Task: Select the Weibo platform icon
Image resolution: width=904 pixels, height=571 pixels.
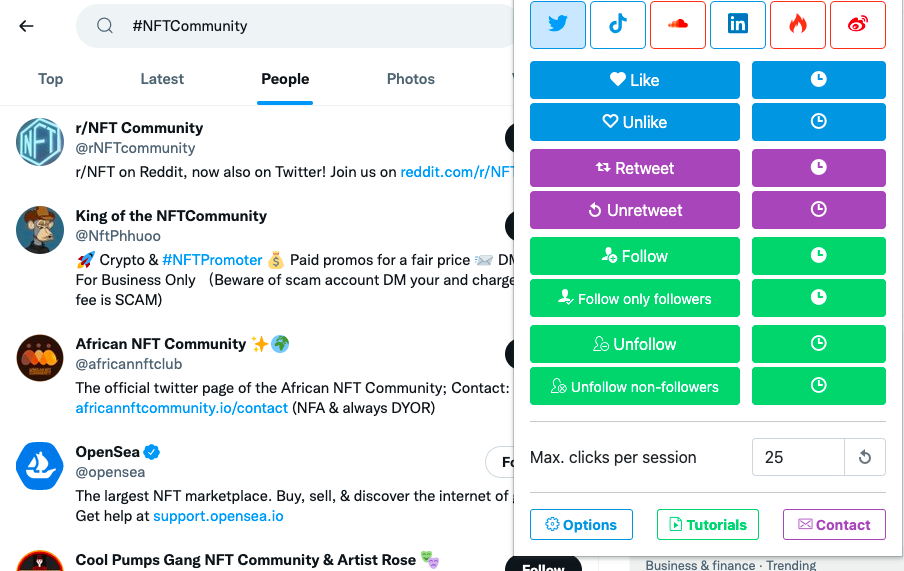Action: 857,25
